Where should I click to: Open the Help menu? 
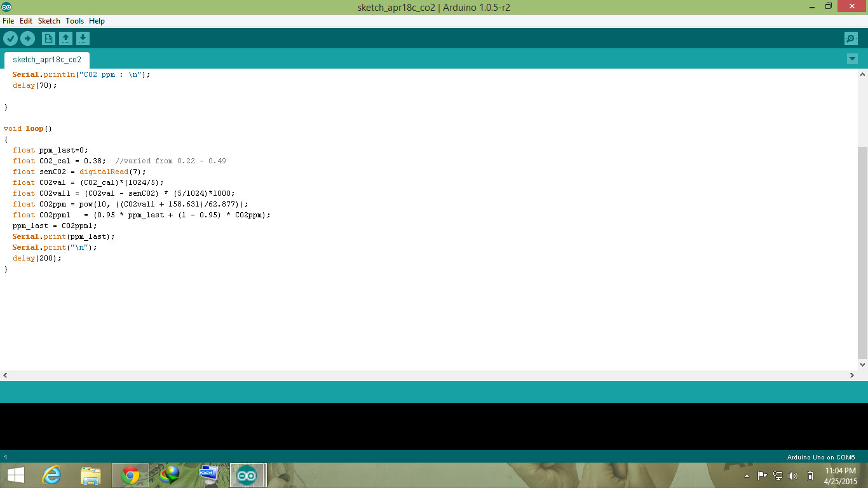pos(97,21)
